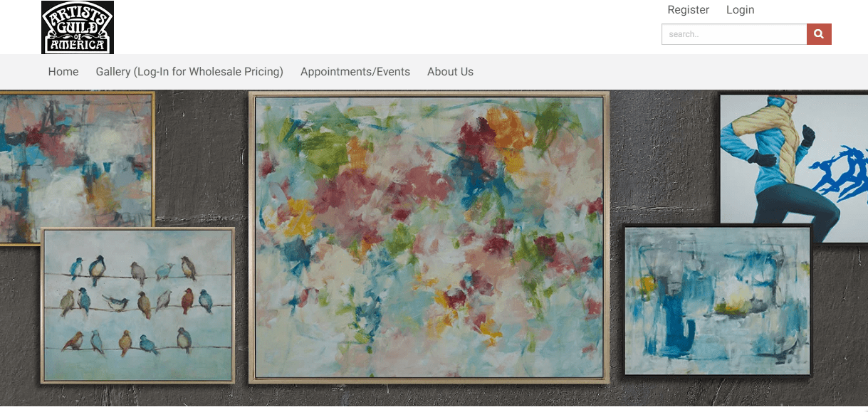Select the top-left abstract painting in gold frame

[77, 166]
